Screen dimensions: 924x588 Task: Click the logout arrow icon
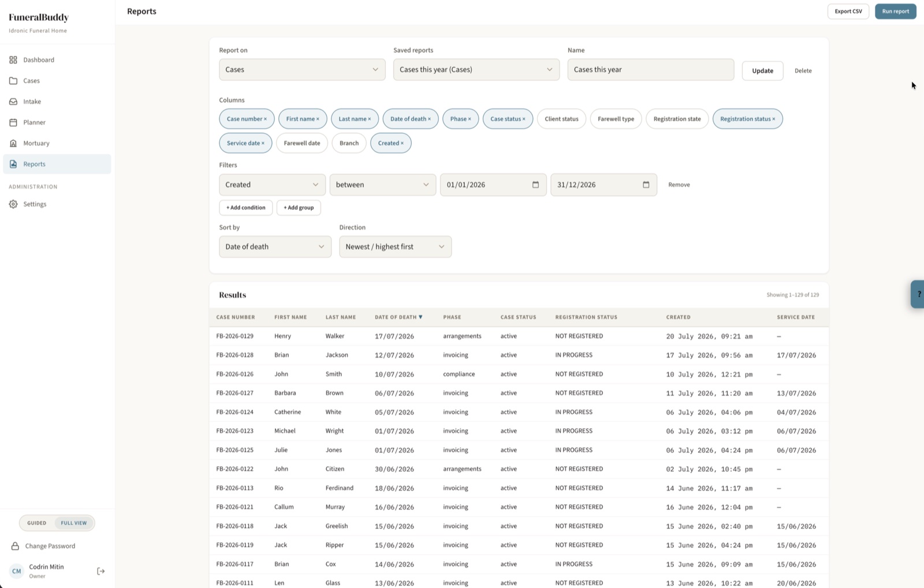coord(101,571)
